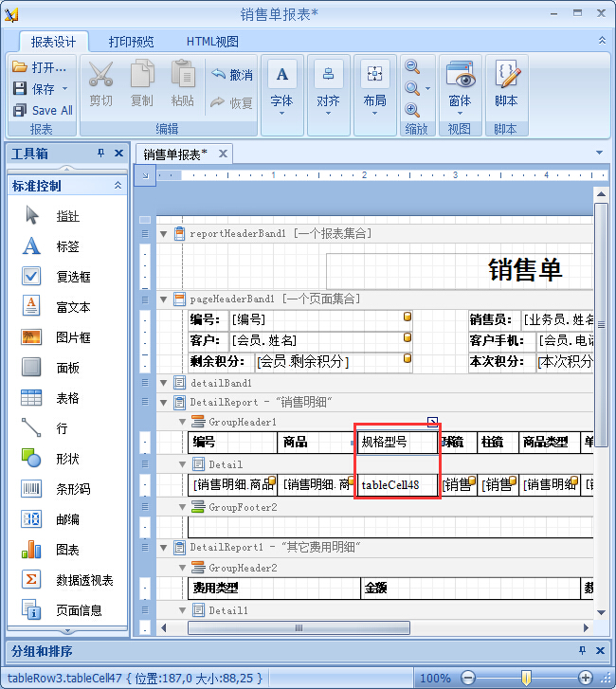Switch to the 打印预览 tab
616x689 pixels.
click(131, 42)
